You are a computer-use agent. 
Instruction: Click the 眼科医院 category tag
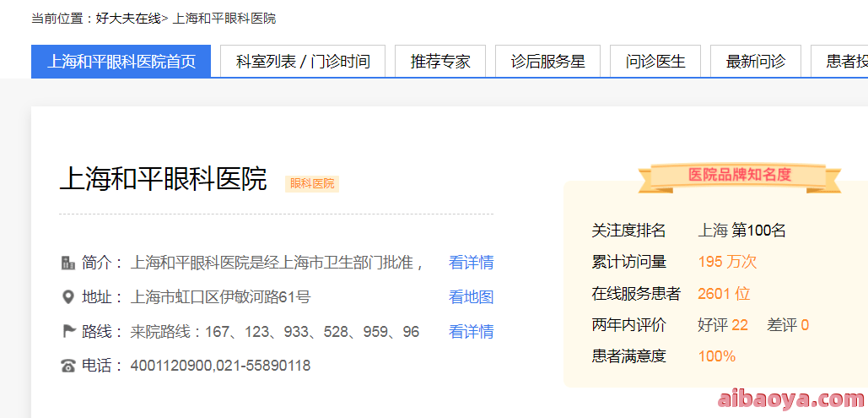(x=312, y=184)
